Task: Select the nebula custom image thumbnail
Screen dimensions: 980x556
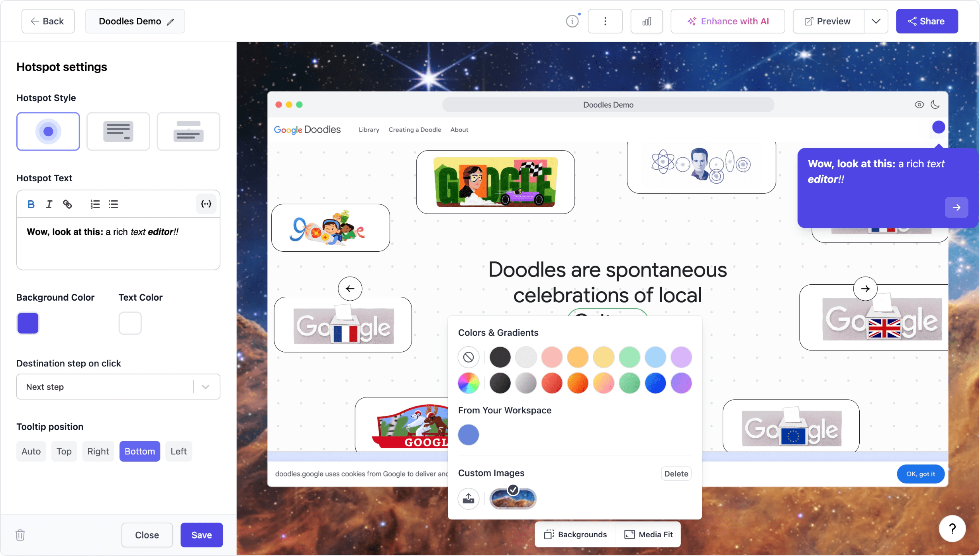Action: [x=513, y=499]
